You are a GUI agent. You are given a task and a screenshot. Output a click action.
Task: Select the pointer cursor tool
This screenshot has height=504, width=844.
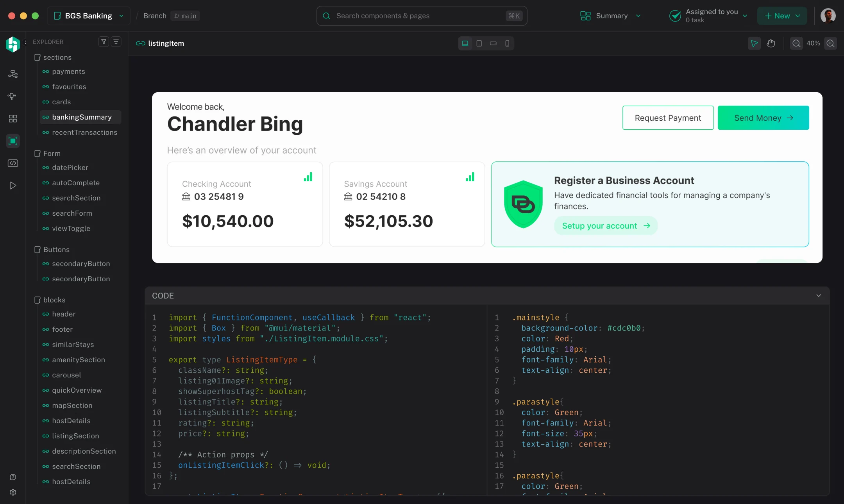(x=754, y=43)
